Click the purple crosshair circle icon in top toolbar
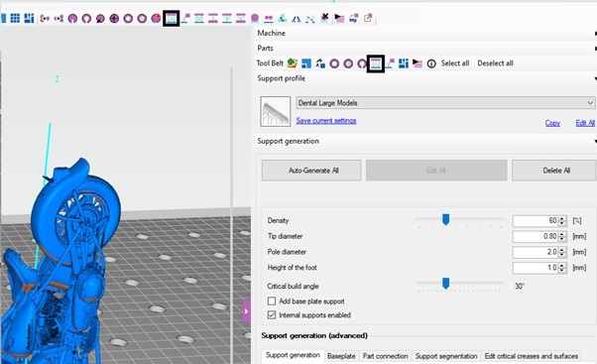 coord(114,18)
